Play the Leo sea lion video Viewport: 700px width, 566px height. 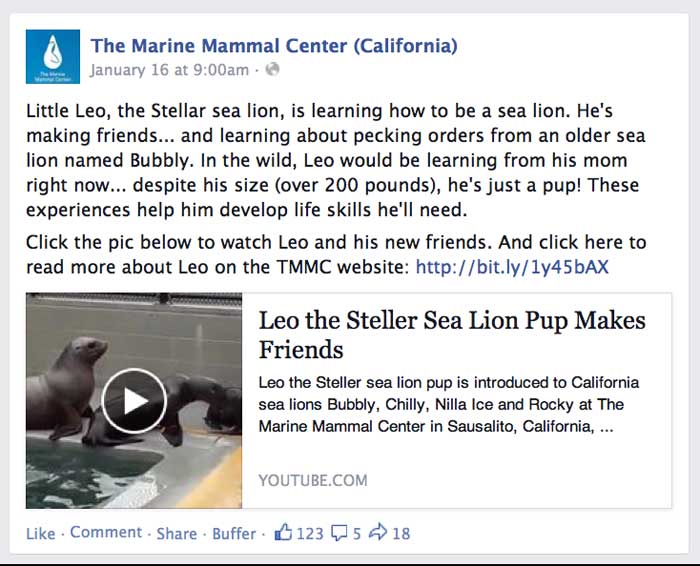click(x=134, y=401)
